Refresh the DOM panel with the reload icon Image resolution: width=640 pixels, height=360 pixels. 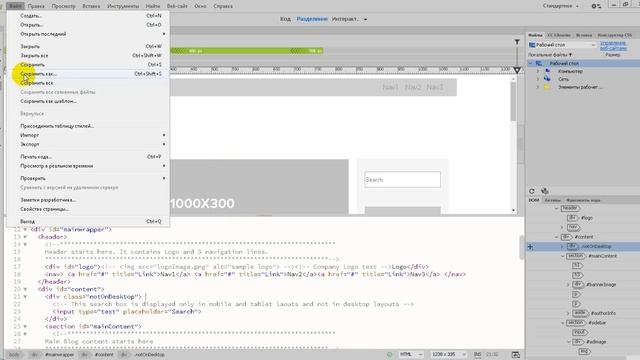pos(531,191)
